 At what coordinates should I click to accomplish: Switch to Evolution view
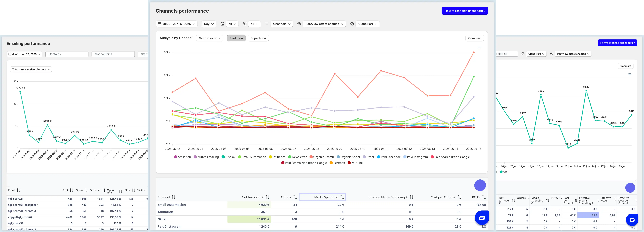(236, 38)
